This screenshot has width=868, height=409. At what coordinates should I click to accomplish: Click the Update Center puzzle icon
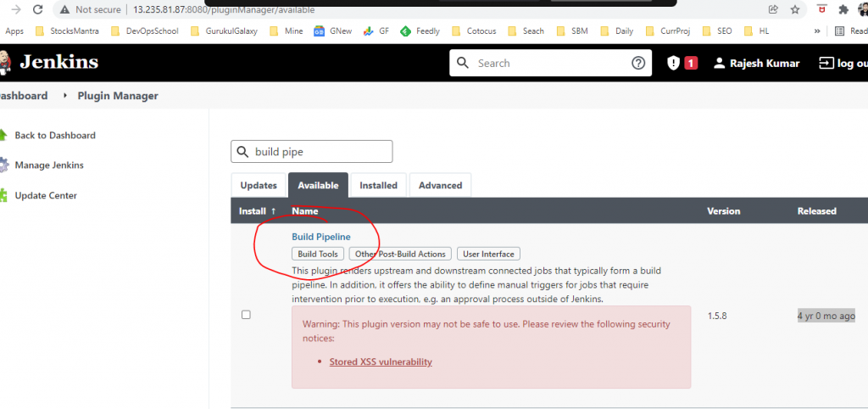click(x=3, y=195)
